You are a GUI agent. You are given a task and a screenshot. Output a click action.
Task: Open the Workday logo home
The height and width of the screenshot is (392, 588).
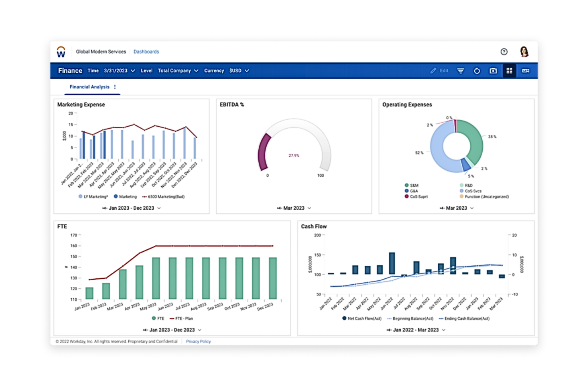click(61, 52)
